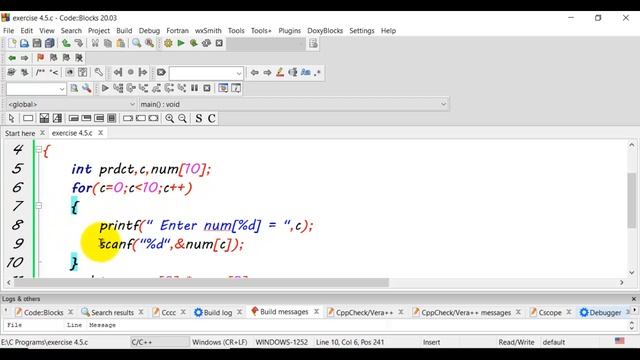Pause the debugger with Break icon
The width and height of the screenshot is (640, 360).
[x=194, y=88]
